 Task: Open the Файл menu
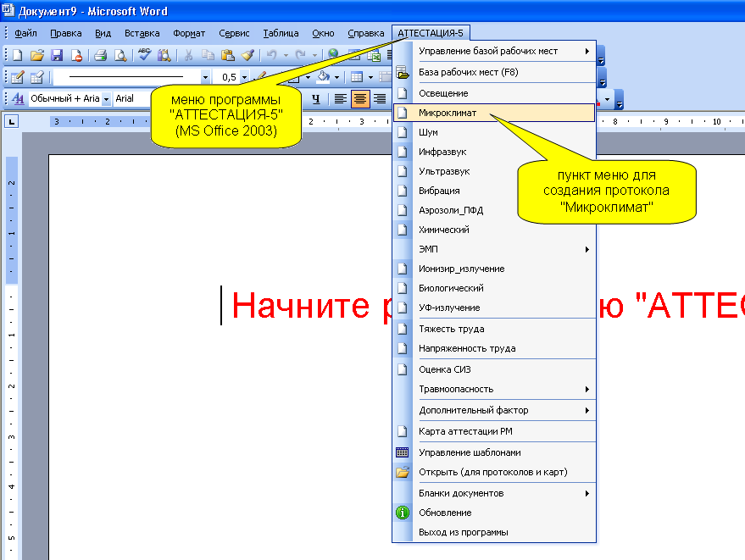[x=25, y=33]
